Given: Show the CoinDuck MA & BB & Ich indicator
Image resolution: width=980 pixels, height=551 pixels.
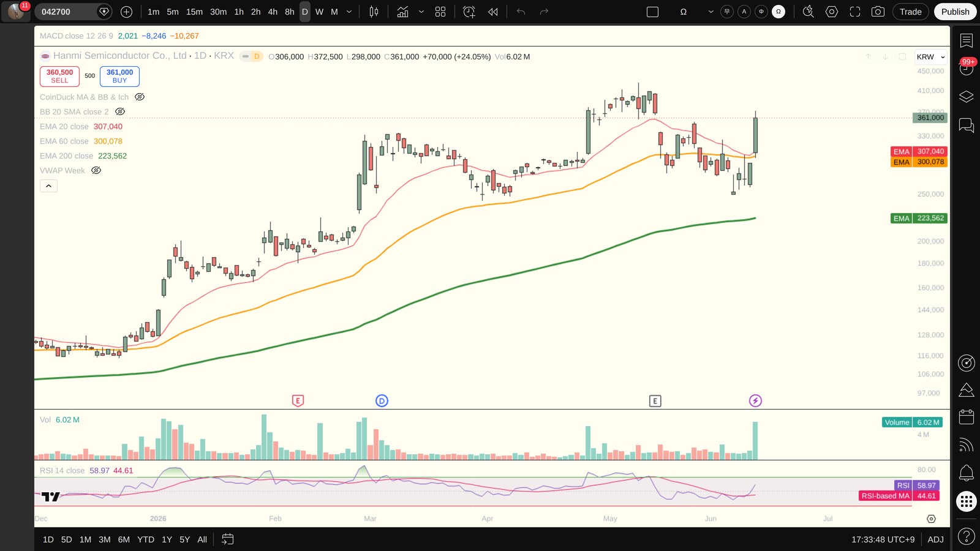Looking at the screenshot, I should tap(140, 97).
